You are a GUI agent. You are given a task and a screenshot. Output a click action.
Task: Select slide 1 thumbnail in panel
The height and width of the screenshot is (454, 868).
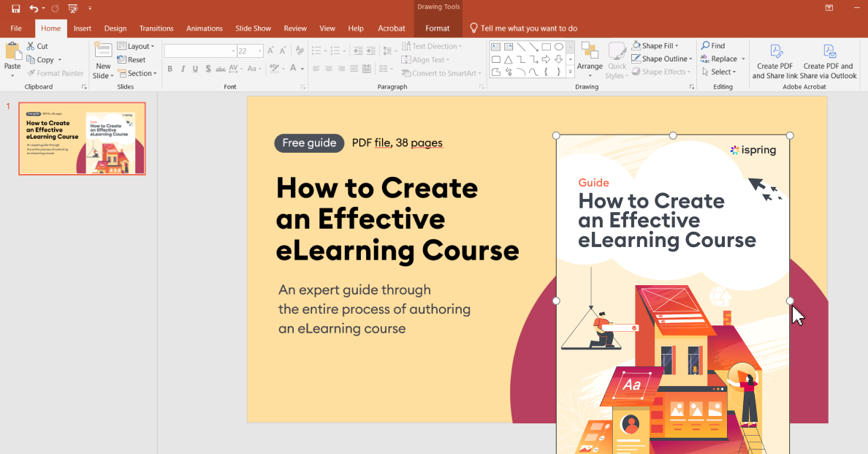pos(82,138)
